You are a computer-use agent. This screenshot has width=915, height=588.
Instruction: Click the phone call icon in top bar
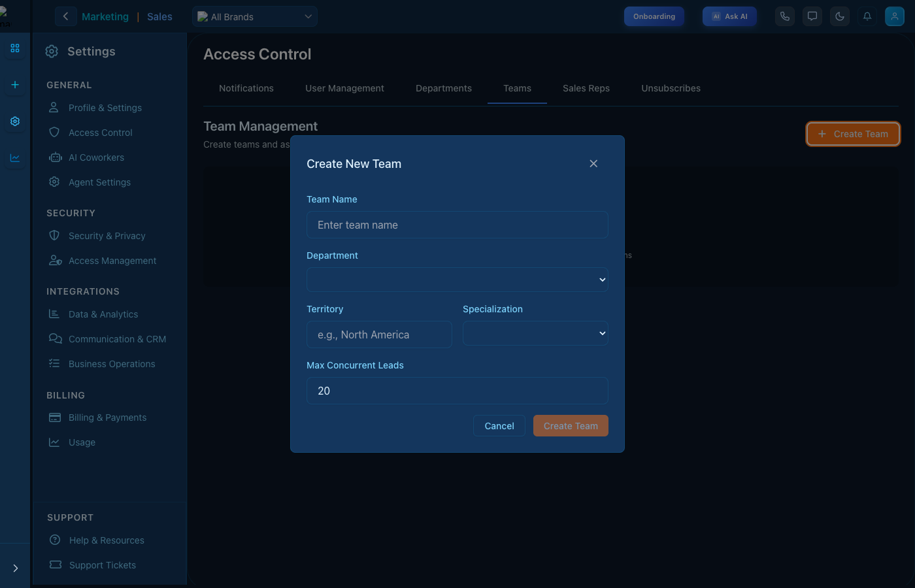tap(785, 16)
